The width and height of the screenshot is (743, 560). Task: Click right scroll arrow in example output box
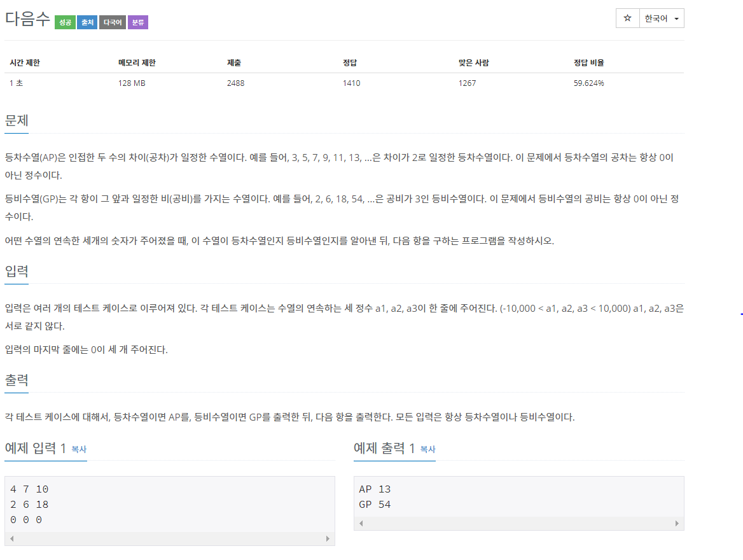(x=677, y=523)
